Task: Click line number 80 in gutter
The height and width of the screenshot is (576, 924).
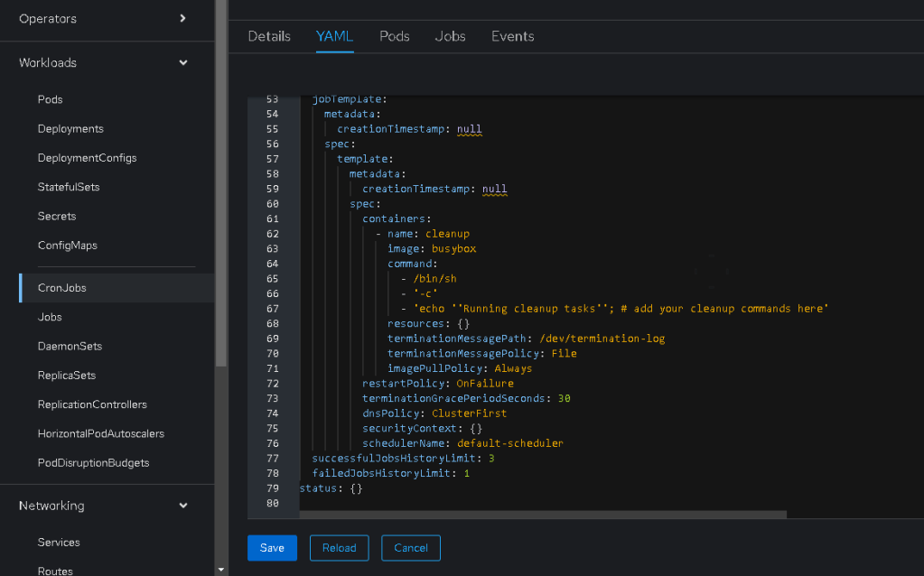Action: [272, 503]
